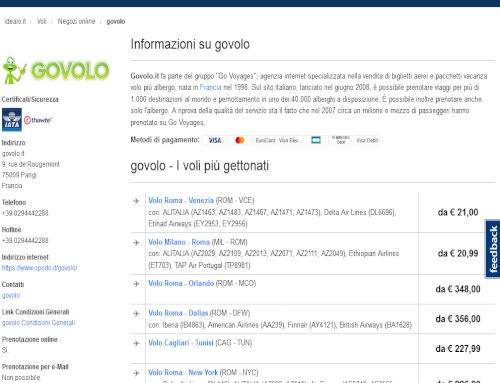Click airplane icon beside Volo Roma - New York
This screenshot has width=500, height=383.
136,373
